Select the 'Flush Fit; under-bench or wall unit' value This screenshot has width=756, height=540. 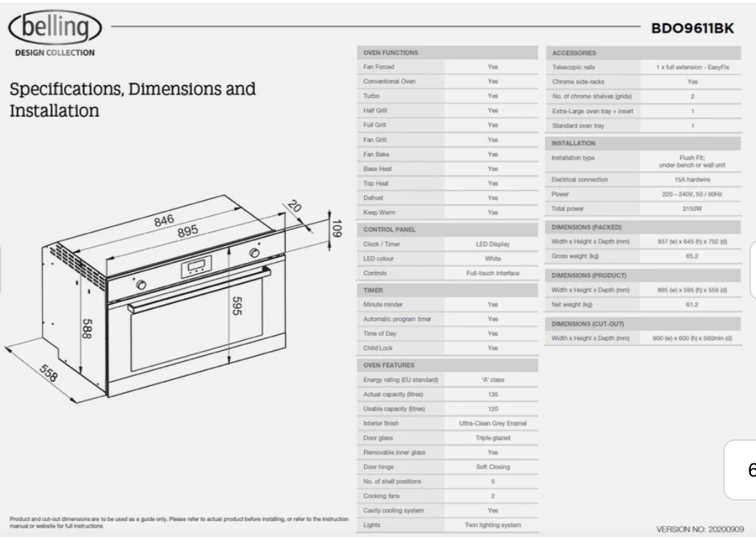coord(693,161)
